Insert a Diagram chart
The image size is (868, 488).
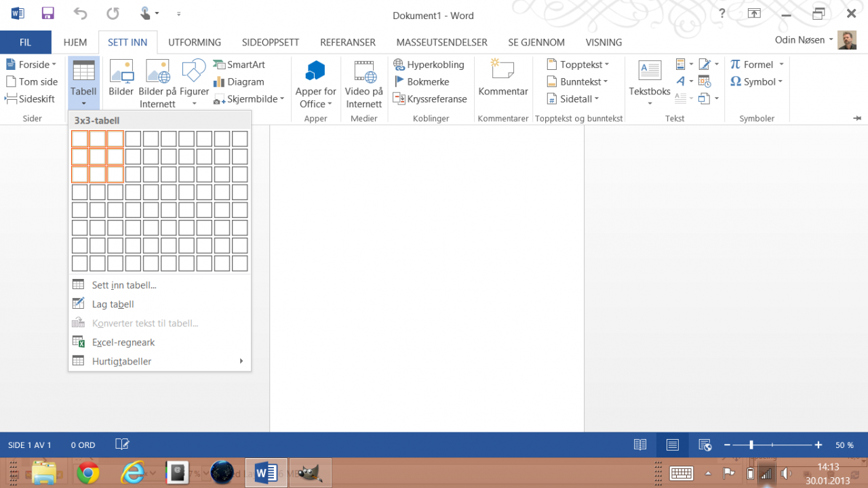238,81
